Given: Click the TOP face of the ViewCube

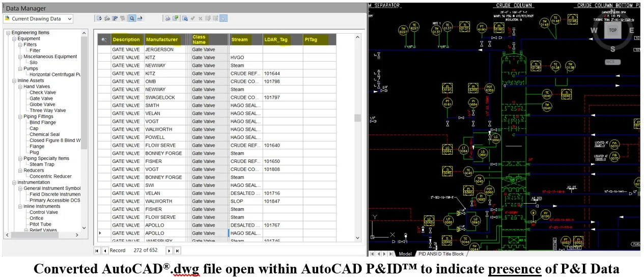Looking at the screenshot, I should tap(612, 30).
